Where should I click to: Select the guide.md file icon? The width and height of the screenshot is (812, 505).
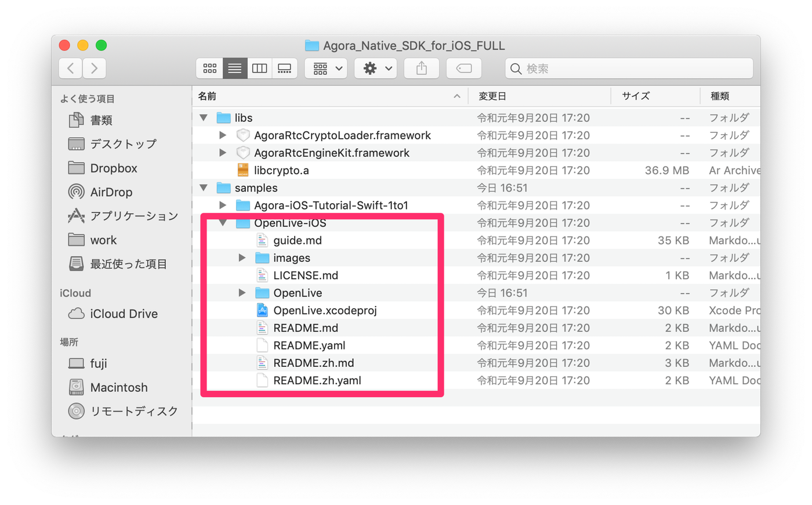pos(262,240)
